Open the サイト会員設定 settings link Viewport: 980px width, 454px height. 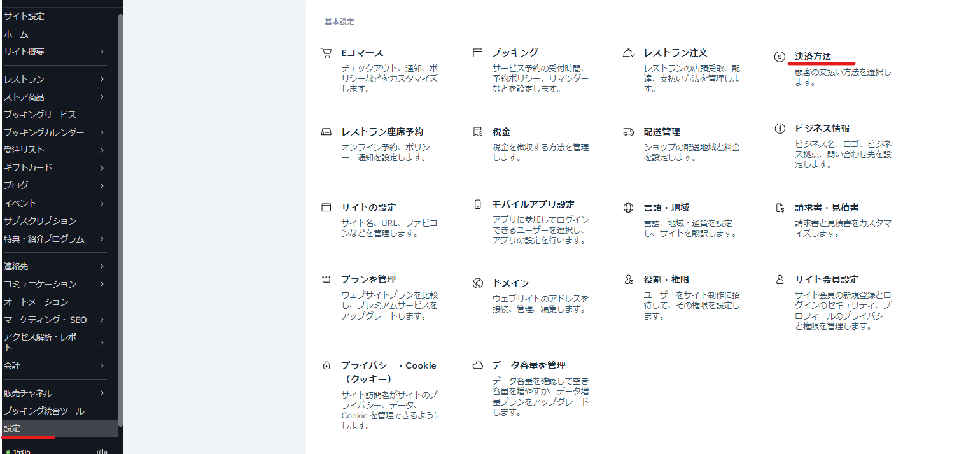click(x=826, y=280)
